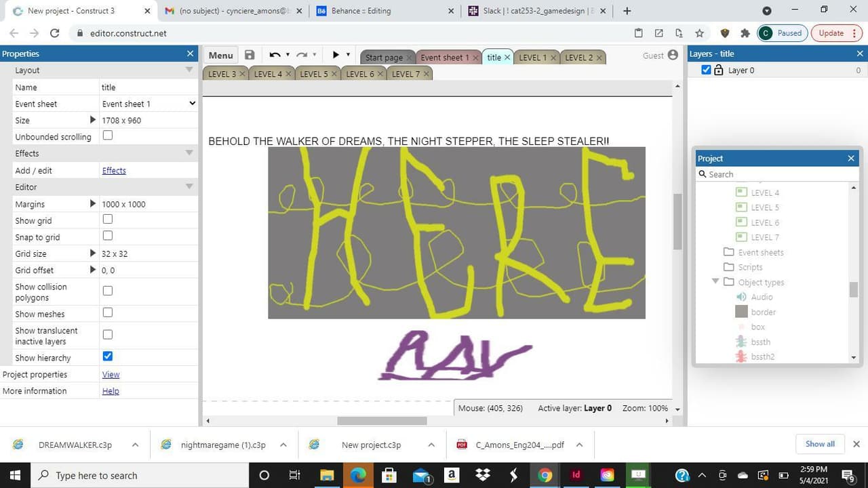
Task: Select the border object type in Project
Action: [x=763, y=312]
